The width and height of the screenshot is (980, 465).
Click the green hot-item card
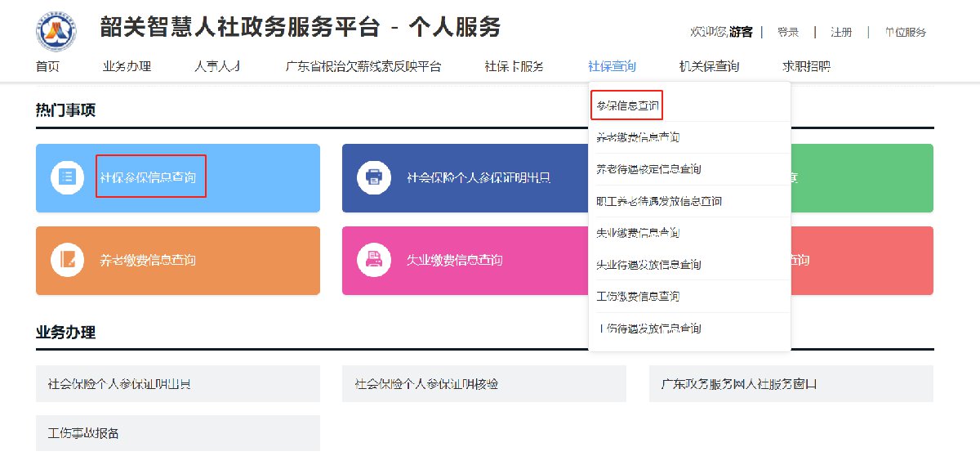[x=862, y=177]
